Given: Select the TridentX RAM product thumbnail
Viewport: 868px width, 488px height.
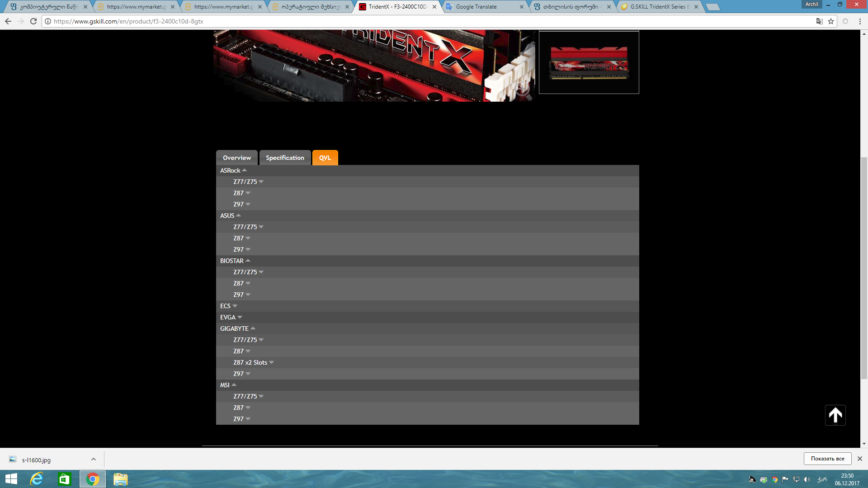Looking at the screenshot, I should click(589, 62).
